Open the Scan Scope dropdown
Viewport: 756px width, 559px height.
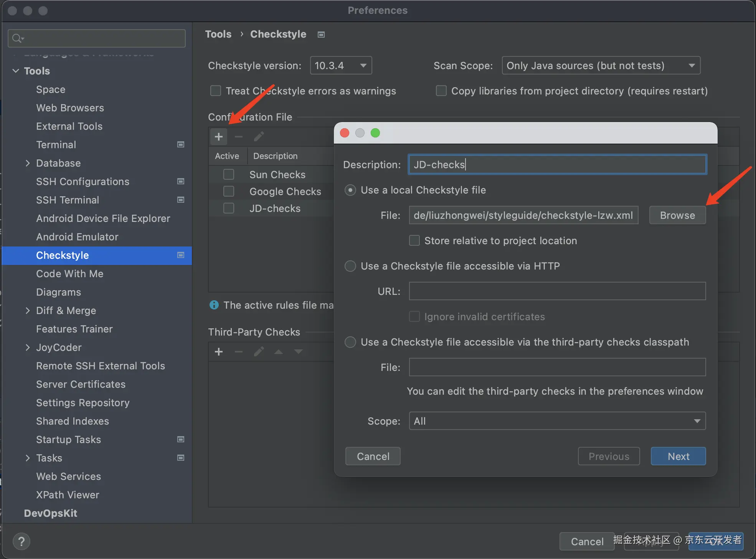pos(601,66)
